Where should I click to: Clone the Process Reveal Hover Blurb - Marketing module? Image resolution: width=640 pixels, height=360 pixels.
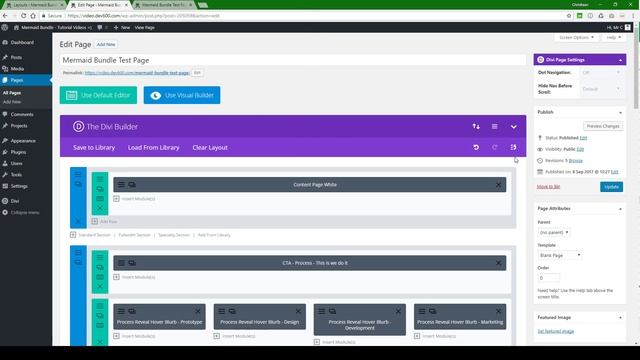[433, 311]
